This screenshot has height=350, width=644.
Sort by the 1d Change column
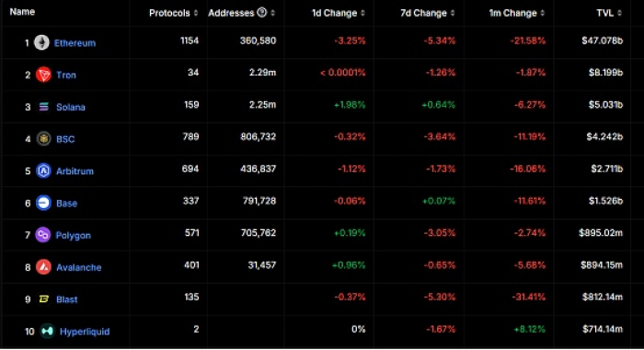pos(339,13)
